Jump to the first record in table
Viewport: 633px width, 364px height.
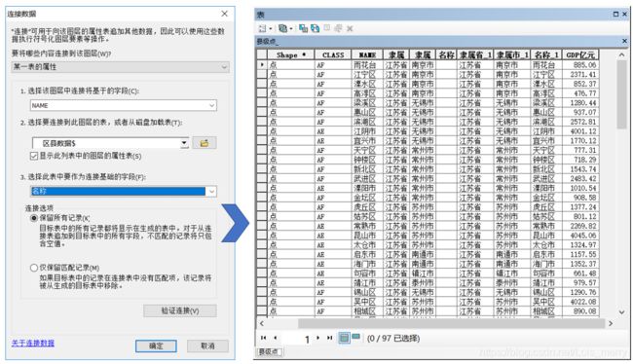[264, 338]
